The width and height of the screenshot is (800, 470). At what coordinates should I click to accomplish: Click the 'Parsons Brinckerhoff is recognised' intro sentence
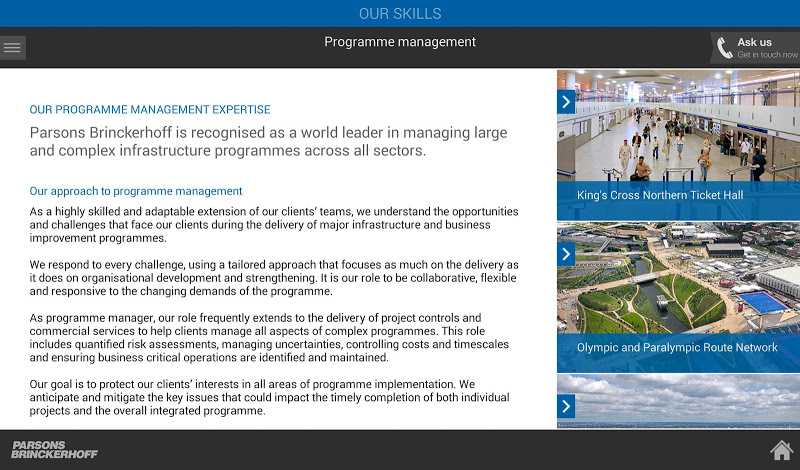(268, 141)
